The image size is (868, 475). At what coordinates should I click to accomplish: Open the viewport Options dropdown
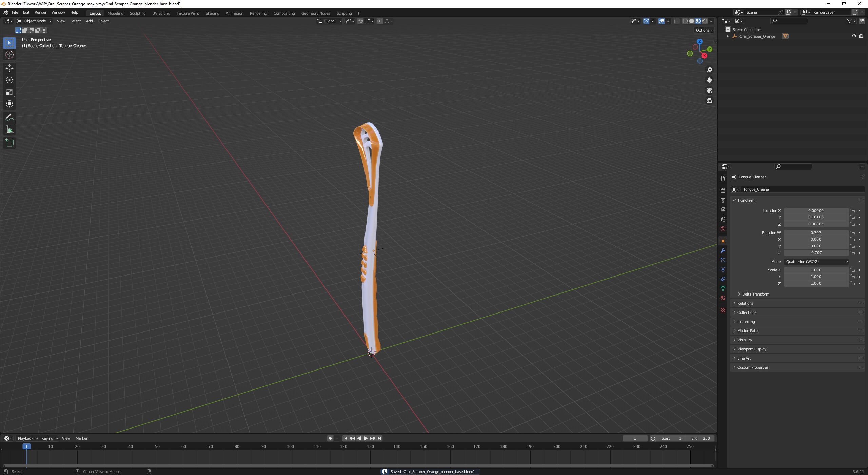705,30
